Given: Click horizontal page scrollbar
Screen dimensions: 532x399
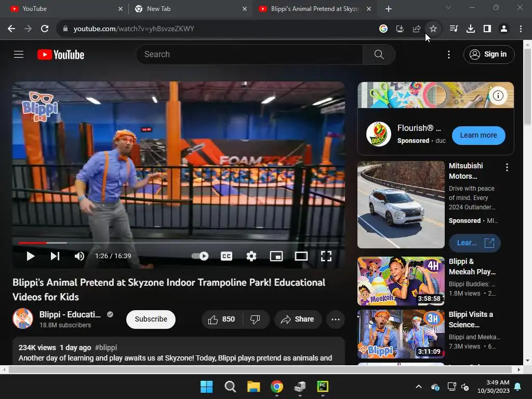Looking at the screenshot, I should 260,369.
